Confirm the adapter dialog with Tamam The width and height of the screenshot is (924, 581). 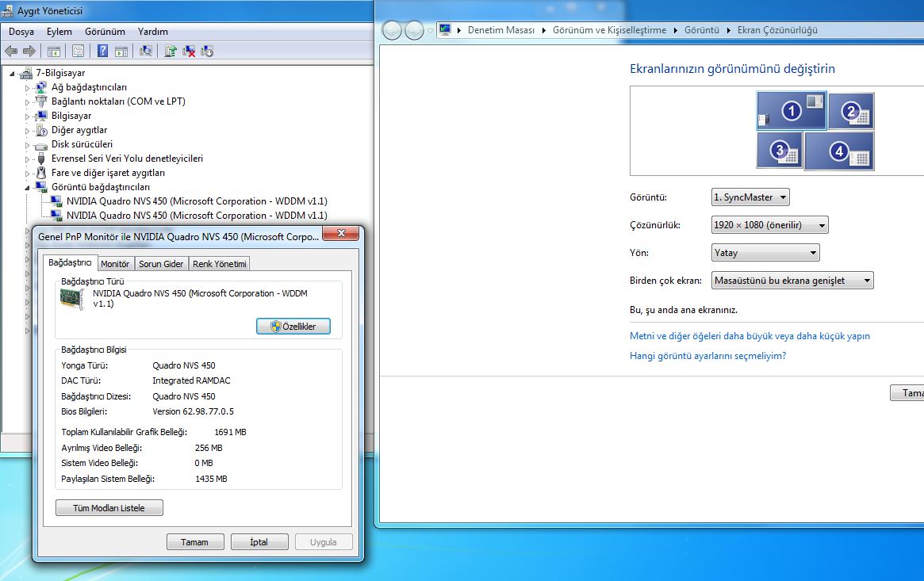(195, 542)
